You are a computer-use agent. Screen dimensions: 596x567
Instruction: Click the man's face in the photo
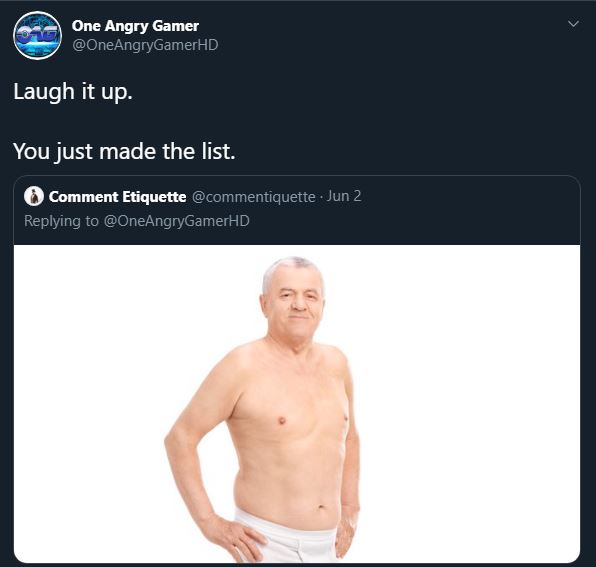coord(297,300)
